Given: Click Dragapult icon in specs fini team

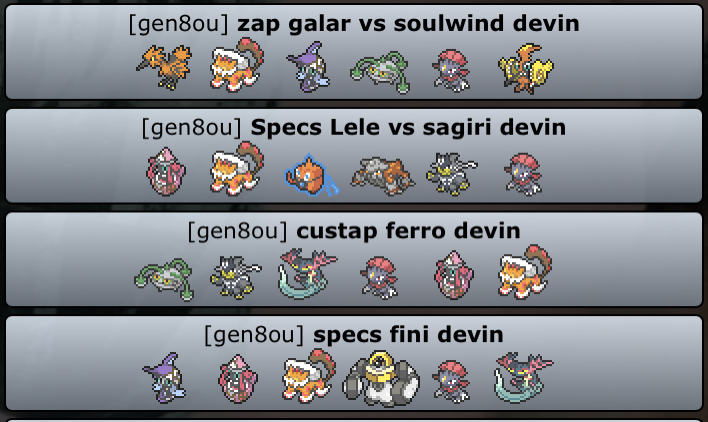Looking at the screenshot, I should pos(524,377).
